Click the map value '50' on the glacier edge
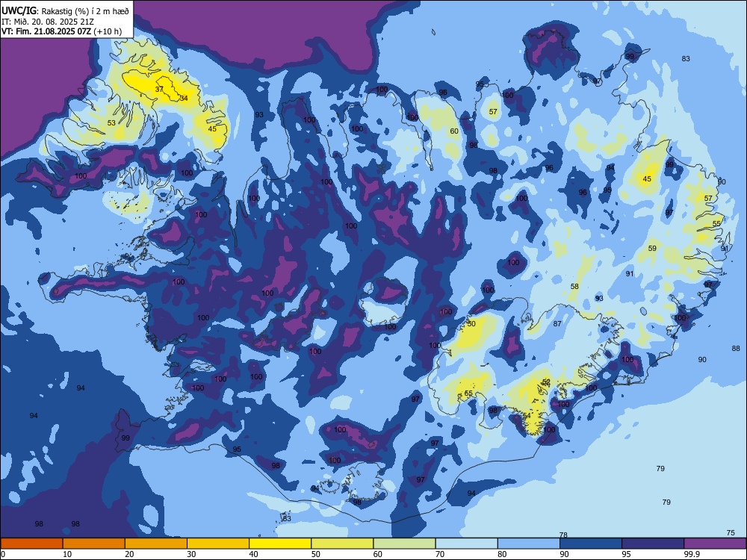The height and width of the screenshot is (560, 747). (471, 324)
